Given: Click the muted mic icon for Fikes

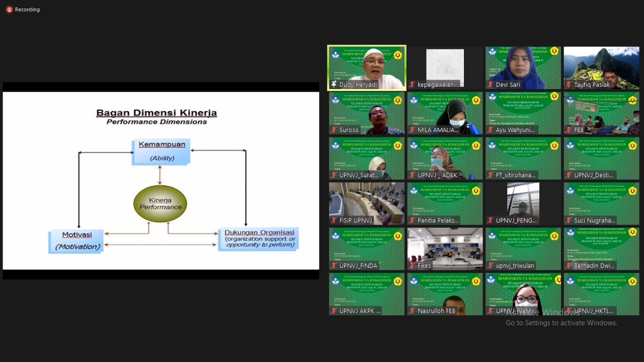Looking at the screenshot, I should 412,266.
